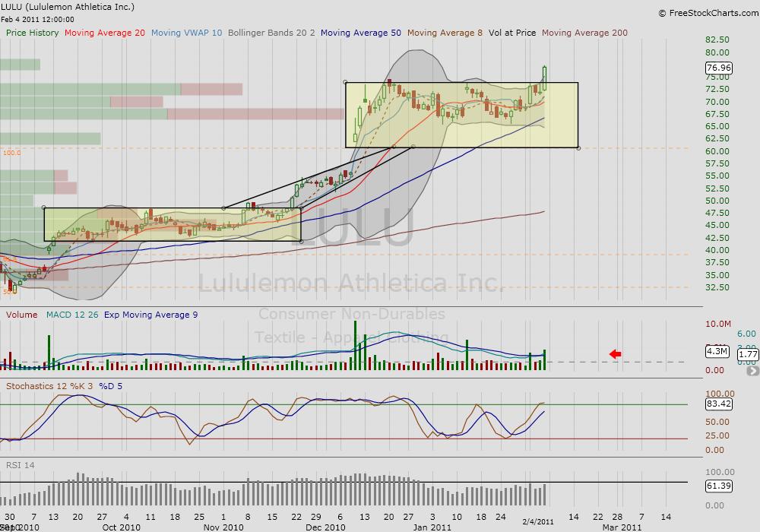Screen dimensions: 760x532
Task: Click the Price History legend label
Action: click(x=32, y=33)
